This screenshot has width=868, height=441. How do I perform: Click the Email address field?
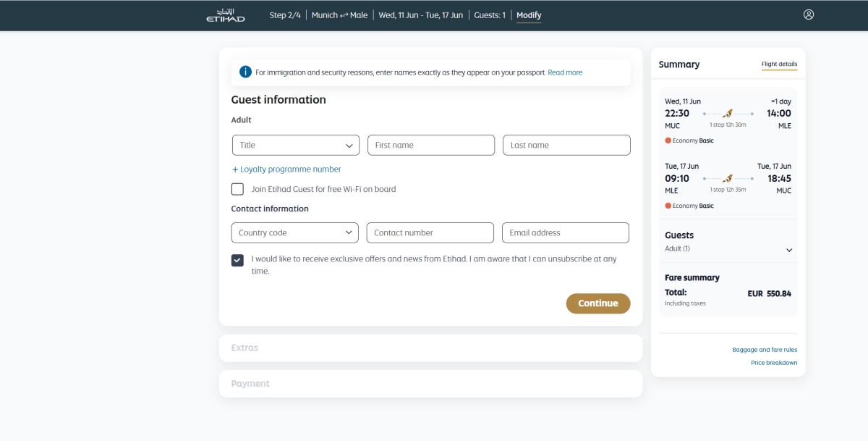[565, 232]
